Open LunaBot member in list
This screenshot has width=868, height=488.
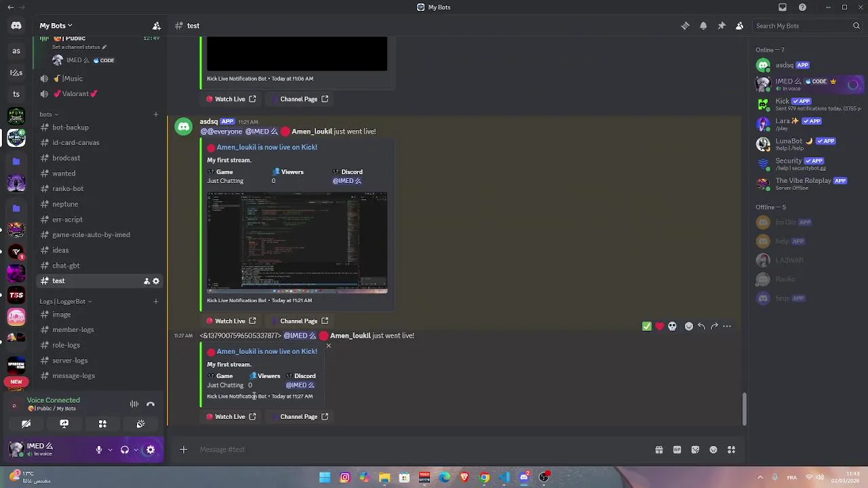click(808, 144)
